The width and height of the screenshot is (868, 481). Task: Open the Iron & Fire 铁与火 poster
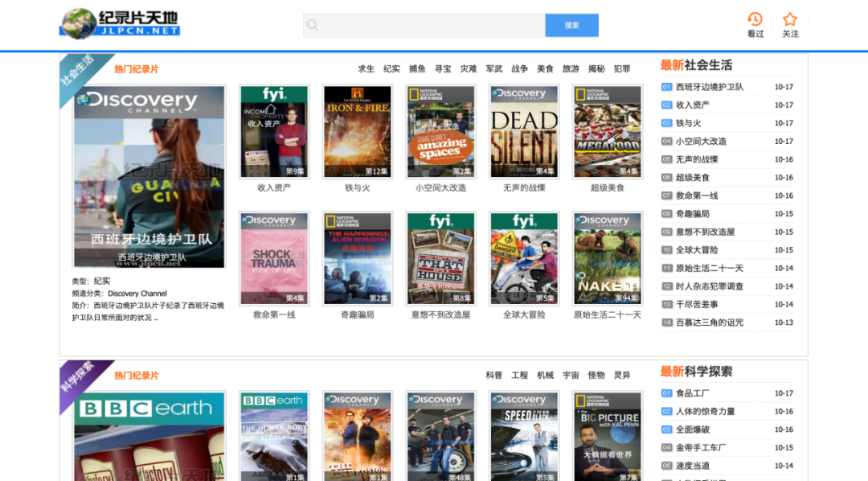(357, 131)
